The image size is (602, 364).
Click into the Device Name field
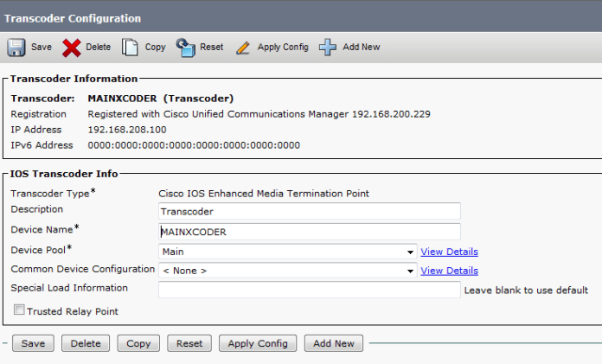309,232
